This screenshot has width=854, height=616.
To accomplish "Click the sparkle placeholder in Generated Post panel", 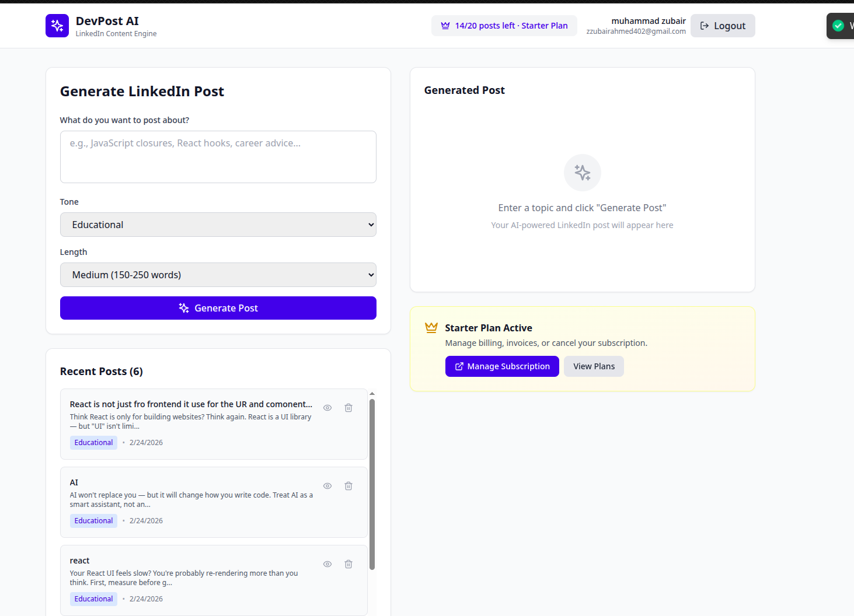I will (x=582, y=173).
